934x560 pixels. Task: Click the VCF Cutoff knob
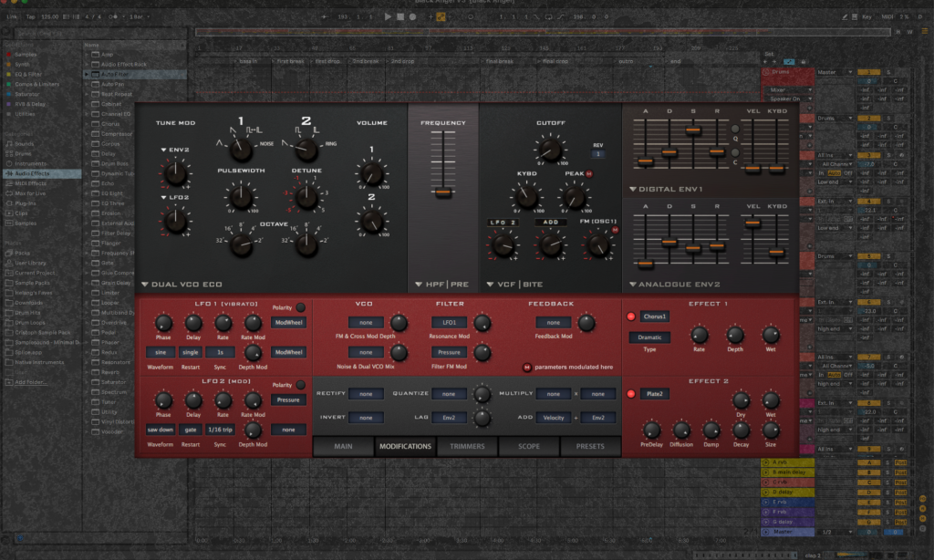pyautogui.click(x=549, y=150)
